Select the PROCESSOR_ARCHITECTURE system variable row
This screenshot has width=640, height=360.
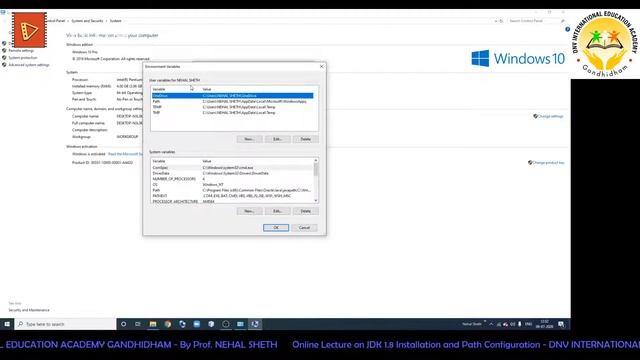point(232,201)
